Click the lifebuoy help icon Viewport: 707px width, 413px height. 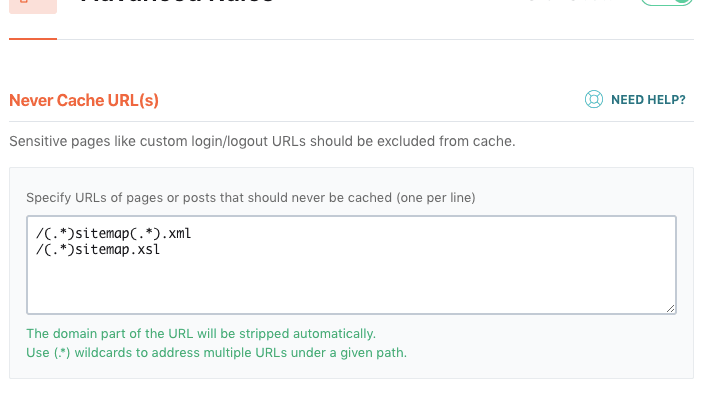tap(593, 99)
